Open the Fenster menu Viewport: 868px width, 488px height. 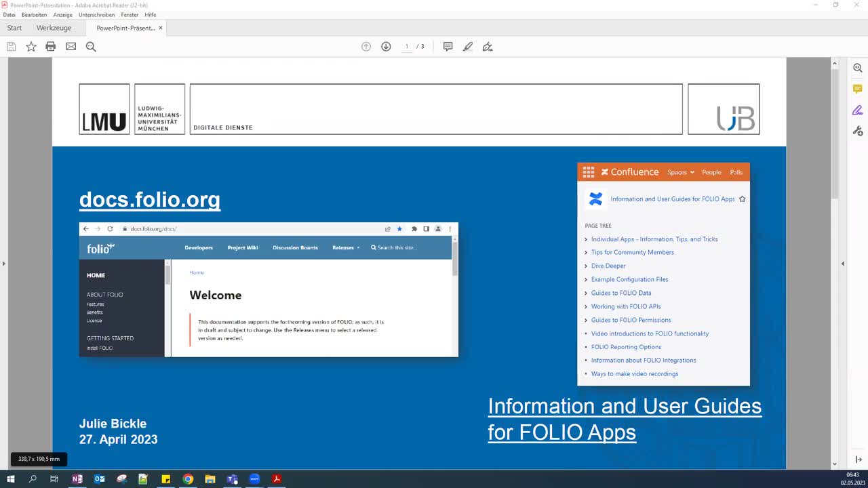coord(130,15)
